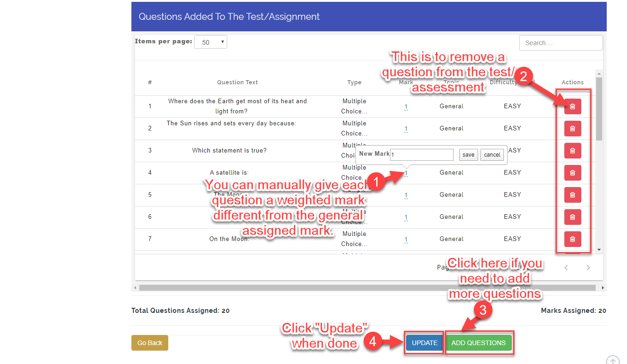Click 'Multiple Choice' type in row 1
Viewport: 627px width, 364px height.
(355, 106)
